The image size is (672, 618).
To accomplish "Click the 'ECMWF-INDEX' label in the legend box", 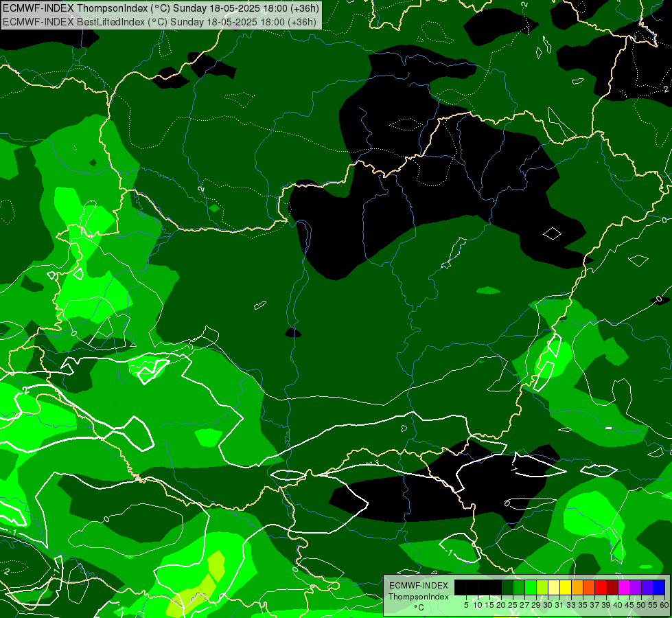I will [419, 586].
